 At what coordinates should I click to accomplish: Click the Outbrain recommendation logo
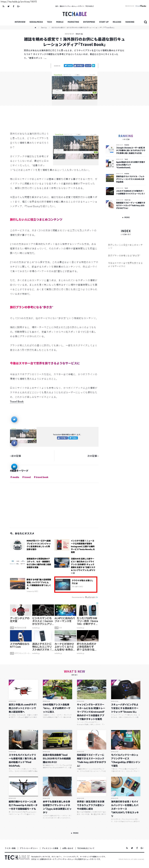(x=91, y=597)
